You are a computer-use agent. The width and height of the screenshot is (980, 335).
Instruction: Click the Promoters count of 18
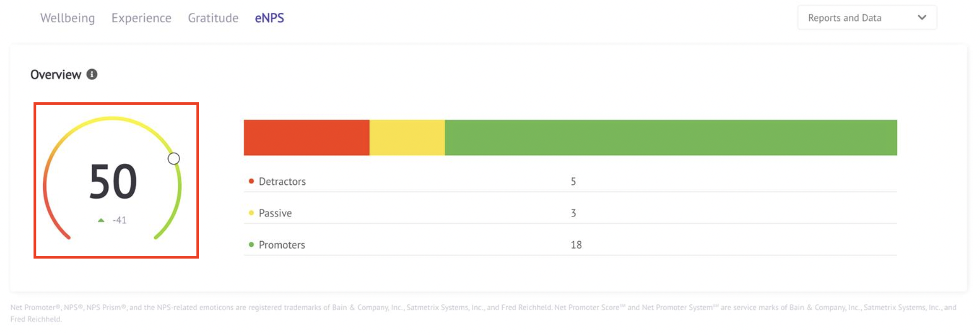click(x=576, y=244)
